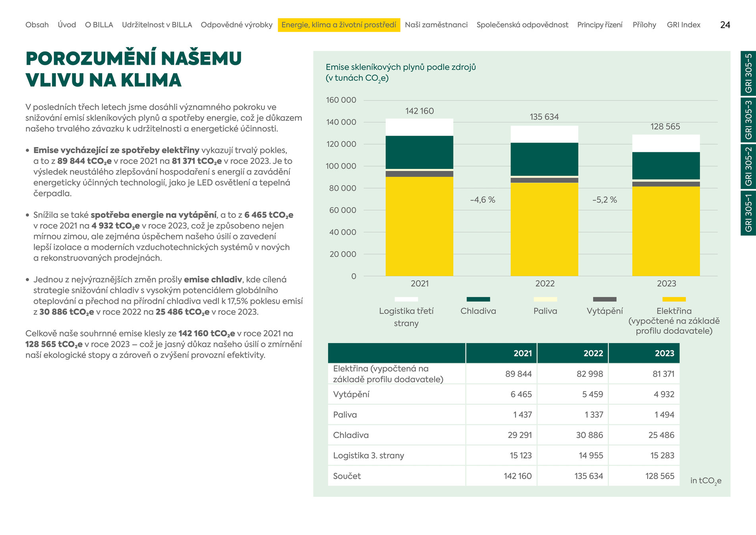Click the Elektřina row label in the table
The image size is (756, 535).
[388, 374]
